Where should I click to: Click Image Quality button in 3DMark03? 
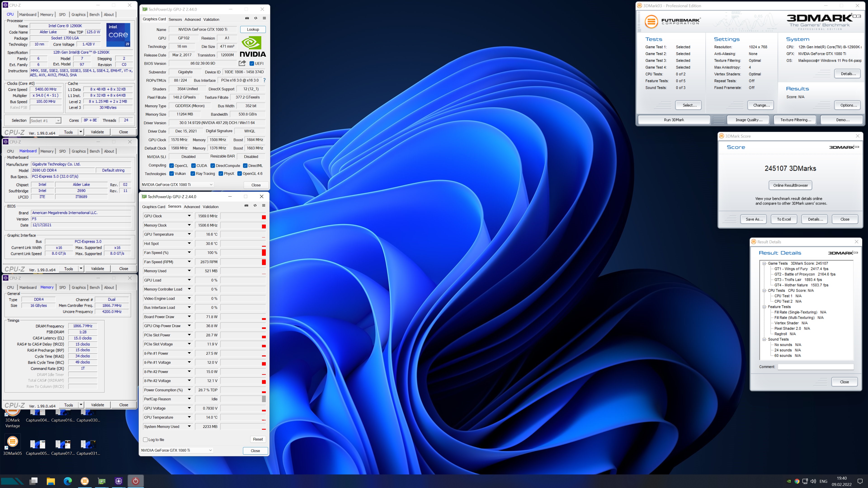[749, 120]
